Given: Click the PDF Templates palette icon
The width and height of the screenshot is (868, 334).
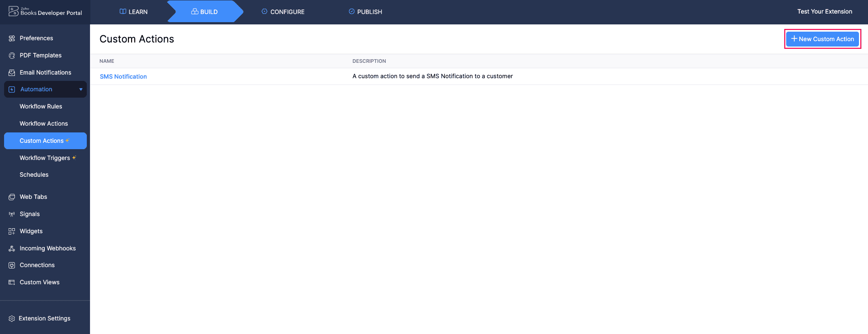Looking at the screenshot, I should coord(12,56).
